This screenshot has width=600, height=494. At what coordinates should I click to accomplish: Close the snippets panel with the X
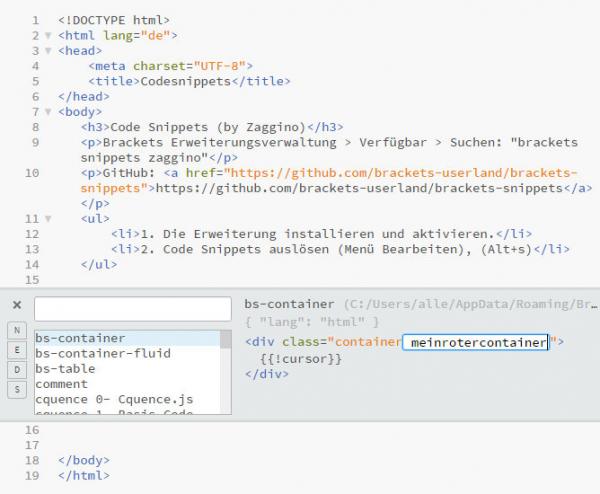pos(17,304)
